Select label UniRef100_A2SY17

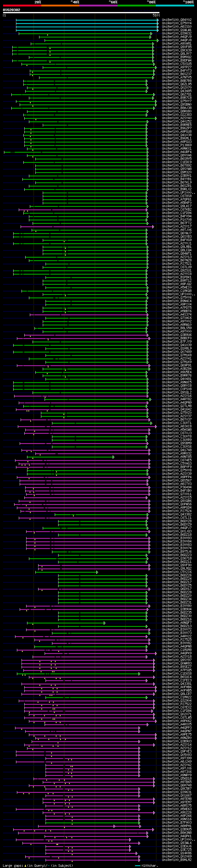click(x=176, y=226)
